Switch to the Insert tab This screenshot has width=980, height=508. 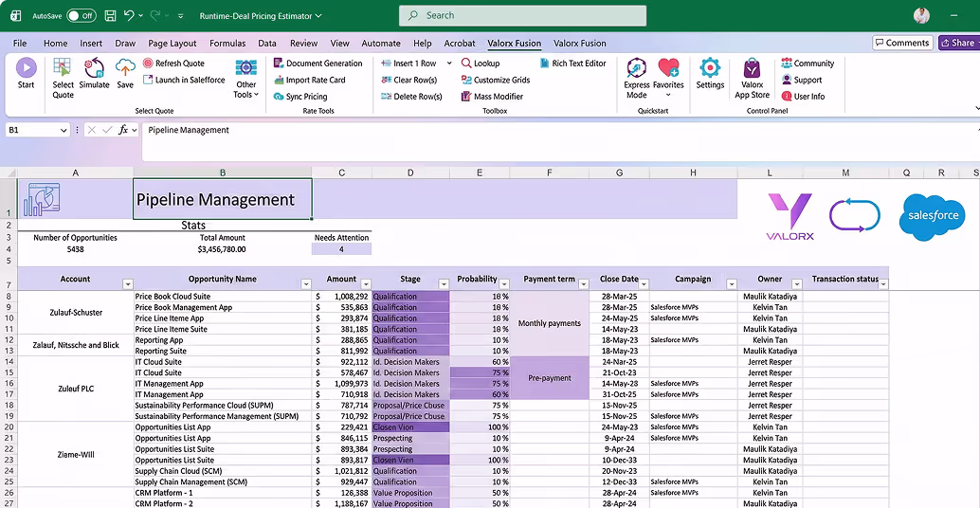point(91,43)
